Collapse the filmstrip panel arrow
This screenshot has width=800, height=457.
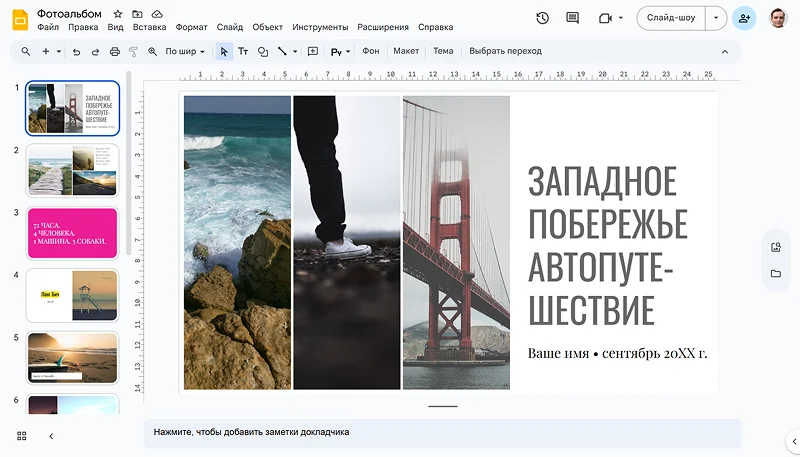pyautogui.click(x=51, y=436)
